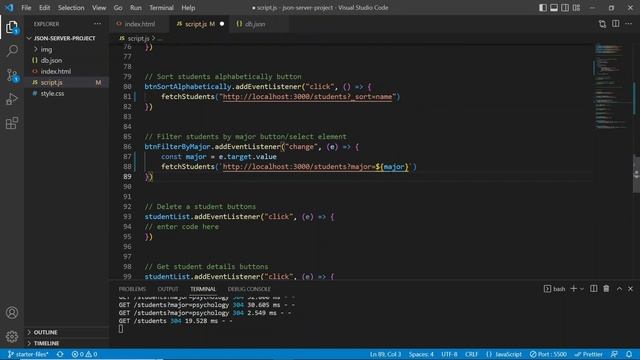Click the code minimap overview
The image size is (640, 360).
coord(611,86)
